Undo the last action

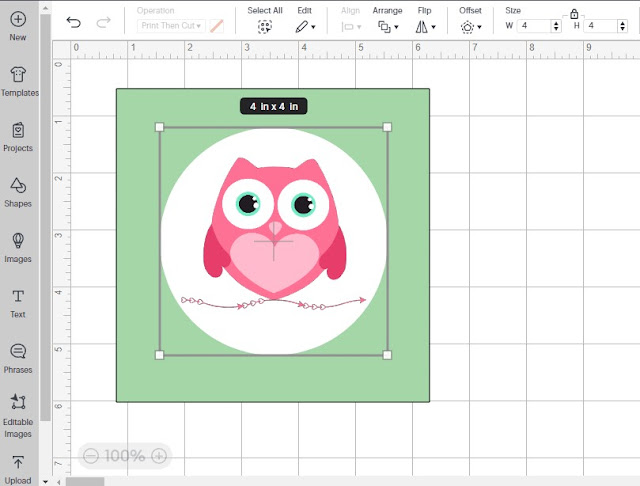point(74,22)
